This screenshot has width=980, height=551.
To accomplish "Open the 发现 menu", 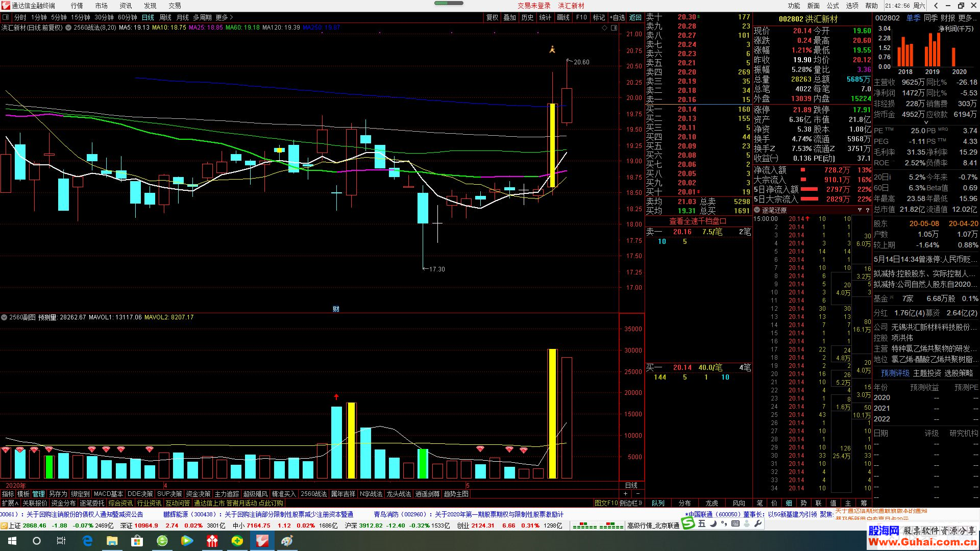I will 150,6.
